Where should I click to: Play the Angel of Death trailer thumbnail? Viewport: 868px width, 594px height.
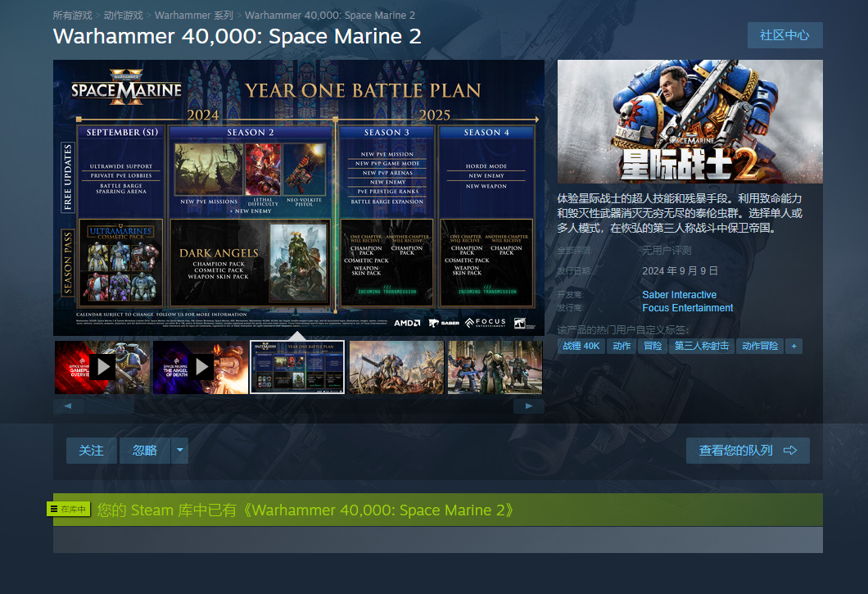[x=201, y=367]
